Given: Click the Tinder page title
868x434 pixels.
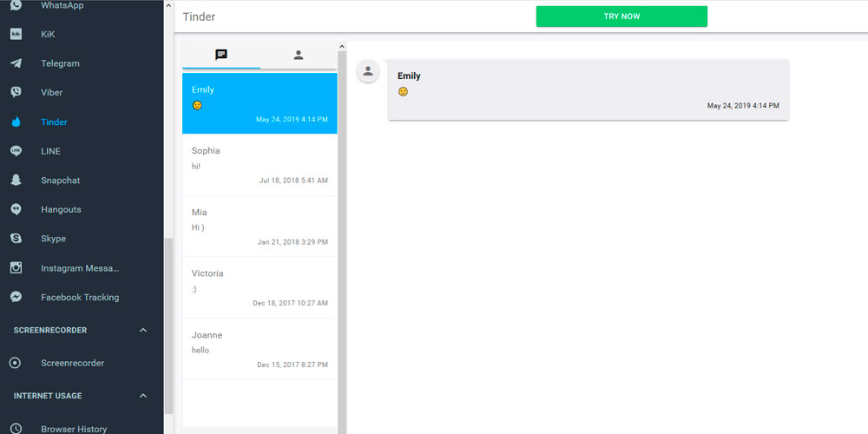Looking at the screenshot, I should click(199, 16).
